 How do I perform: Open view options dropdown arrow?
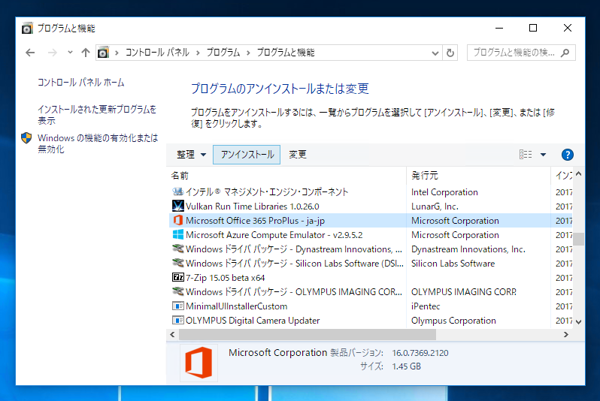543,155
